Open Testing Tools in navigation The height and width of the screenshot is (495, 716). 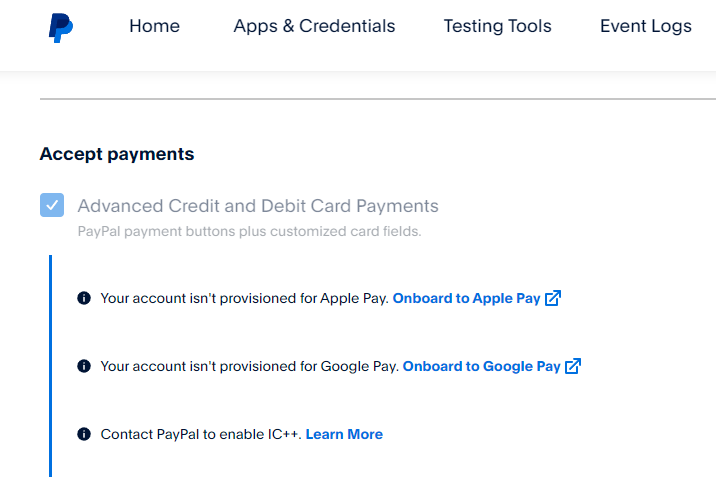pos(498,26)
